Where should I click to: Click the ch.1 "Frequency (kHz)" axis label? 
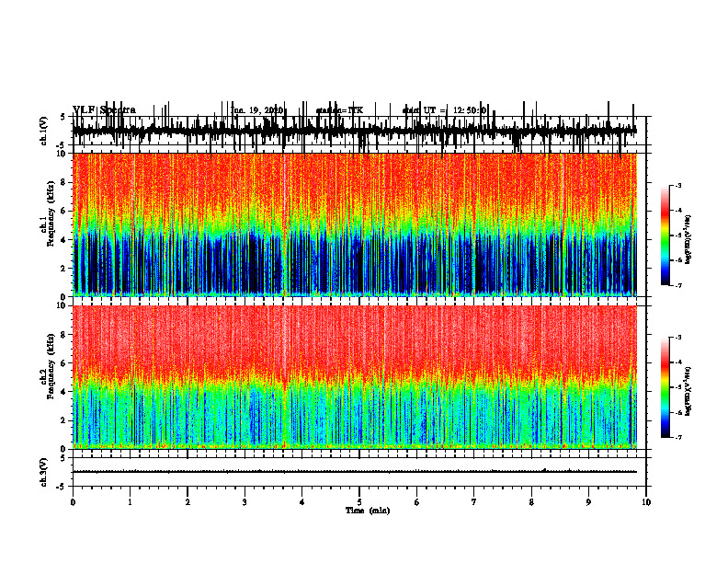click(x=51, y=213)
